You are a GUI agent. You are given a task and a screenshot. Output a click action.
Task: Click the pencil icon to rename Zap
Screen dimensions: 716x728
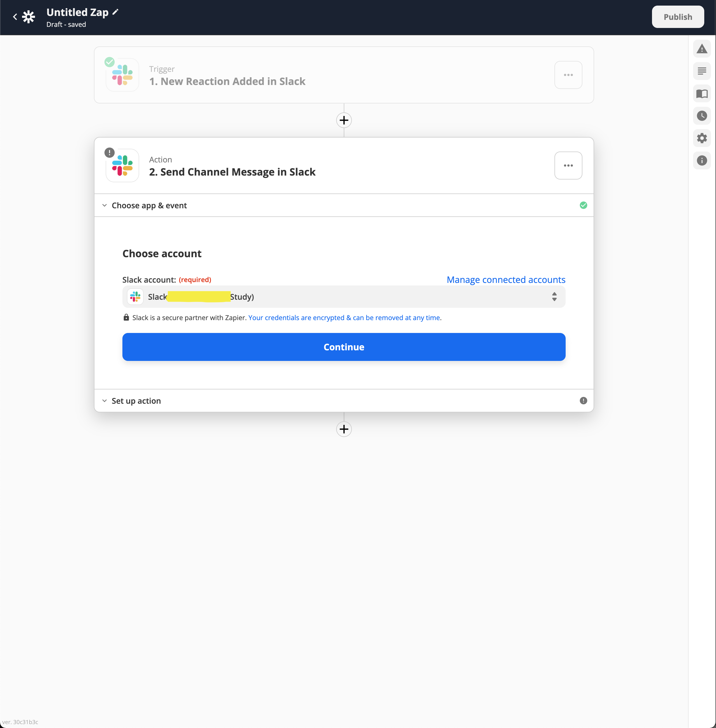[115, 12]
